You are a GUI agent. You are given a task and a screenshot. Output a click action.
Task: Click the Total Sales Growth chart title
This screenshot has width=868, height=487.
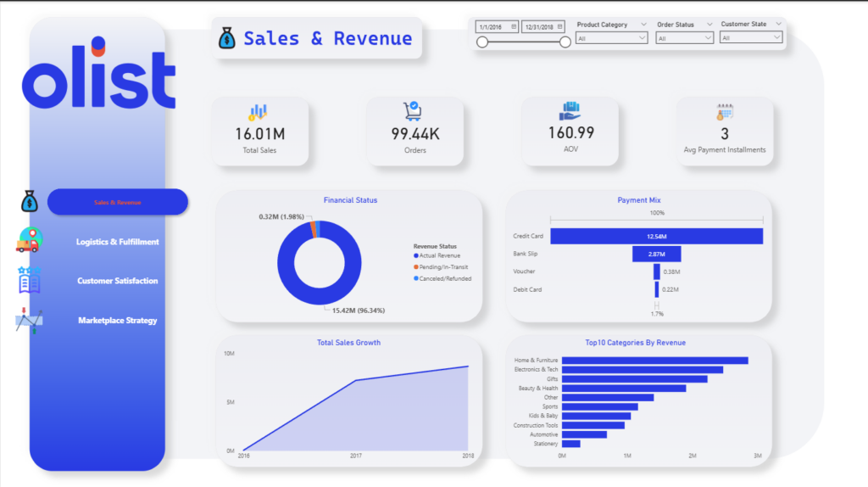[x=348, y=343]
